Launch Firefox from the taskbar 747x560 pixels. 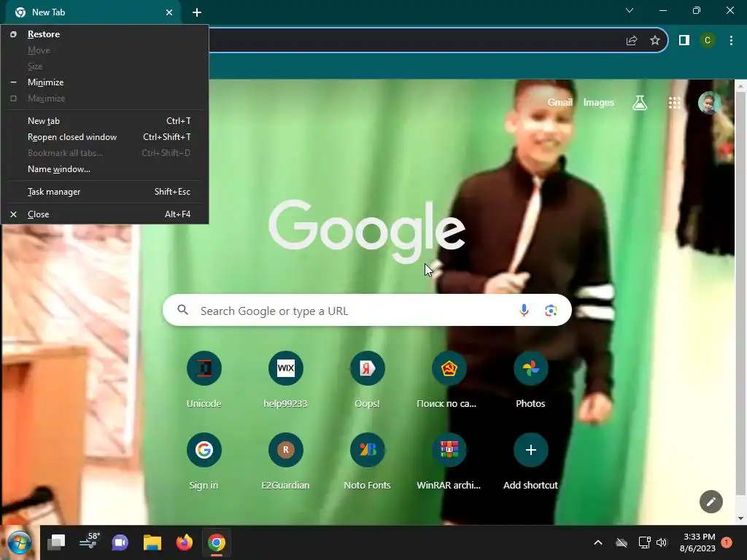(x=185, y=542)
